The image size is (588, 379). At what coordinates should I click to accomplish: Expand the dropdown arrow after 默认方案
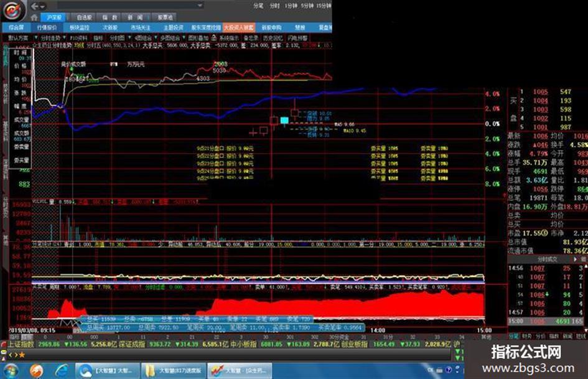pyautogui.click(x=36, y=38)
